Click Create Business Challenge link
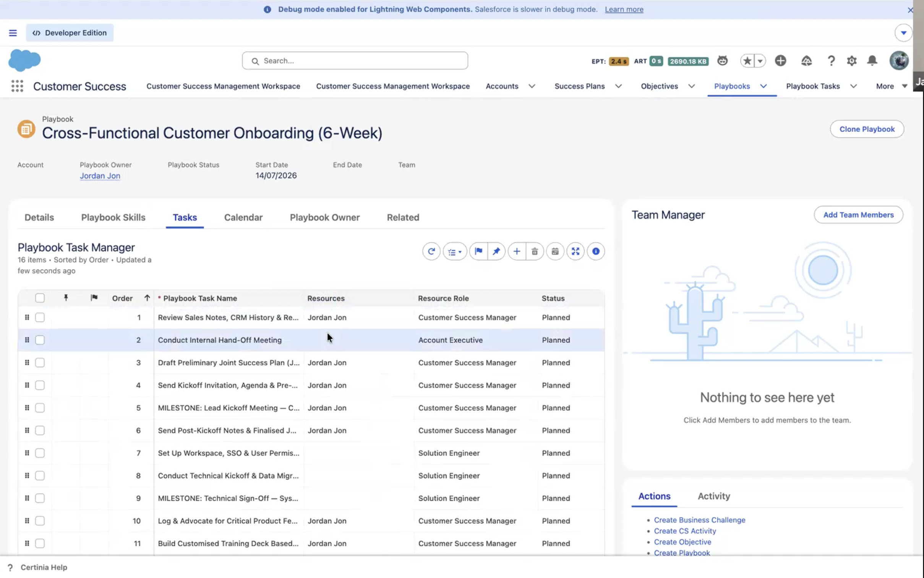The image size is (924, 578). click(699, 520)
